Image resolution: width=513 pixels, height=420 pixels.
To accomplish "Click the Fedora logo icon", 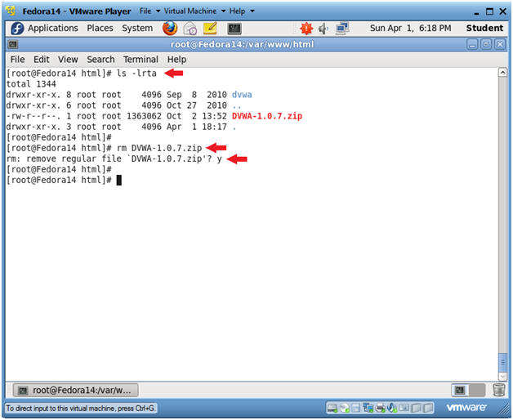I will (x=17, y=28).
